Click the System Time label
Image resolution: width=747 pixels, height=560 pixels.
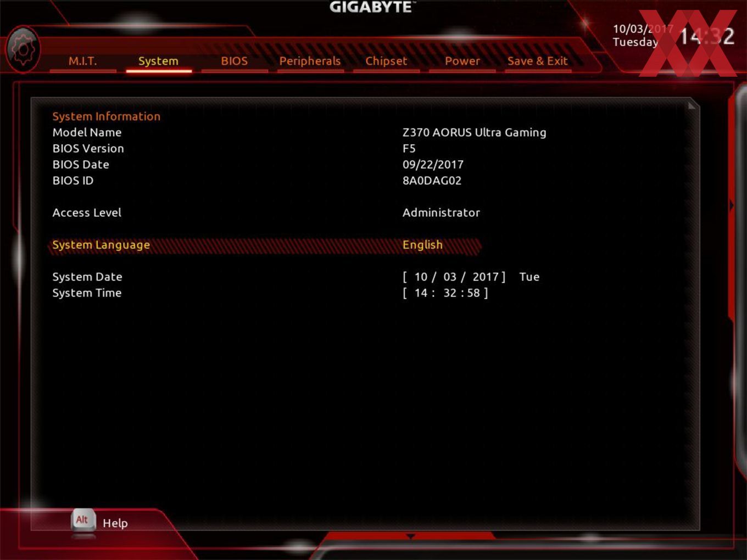(x=87, y=293)
